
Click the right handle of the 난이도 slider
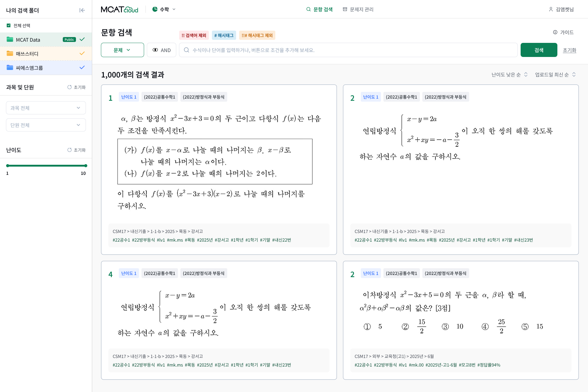pos(86,166)
